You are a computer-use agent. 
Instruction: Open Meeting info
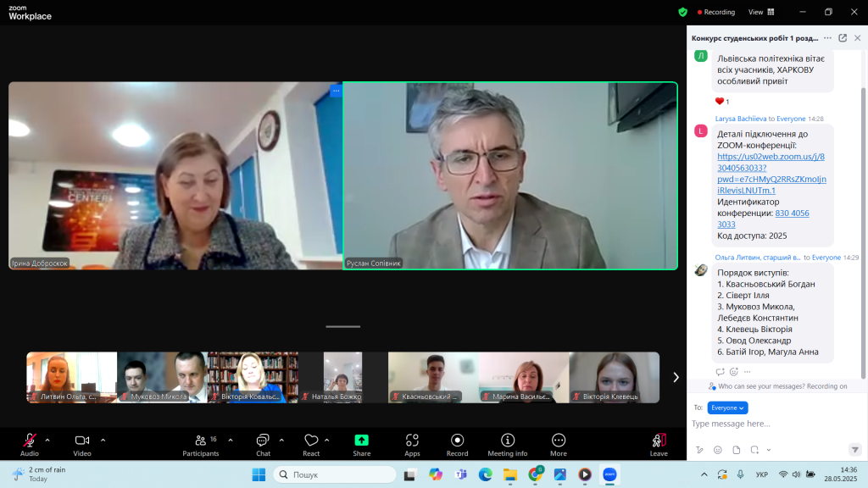pos(508,441)
